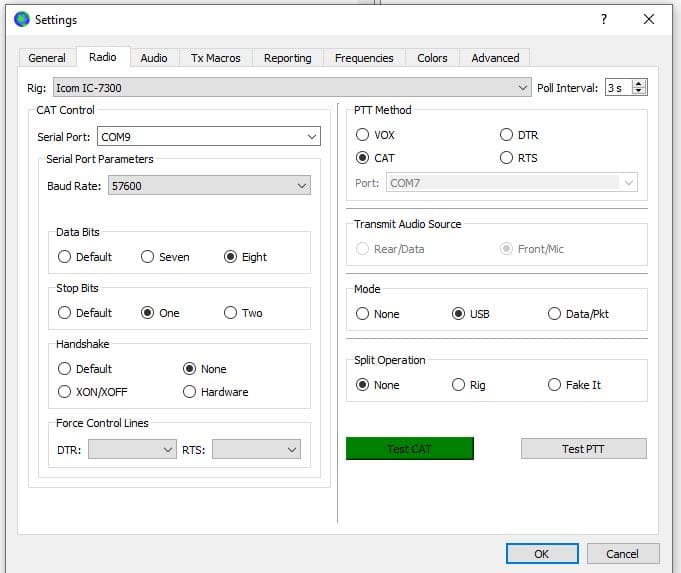
Task: Select Default data bits
Action: [x=85, y=257]
